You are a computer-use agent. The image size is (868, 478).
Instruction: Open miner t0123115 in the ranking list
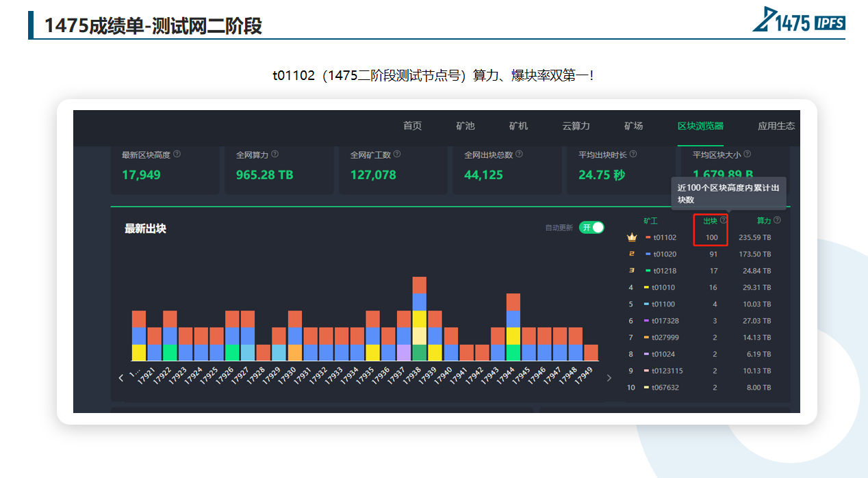[667, 371]
